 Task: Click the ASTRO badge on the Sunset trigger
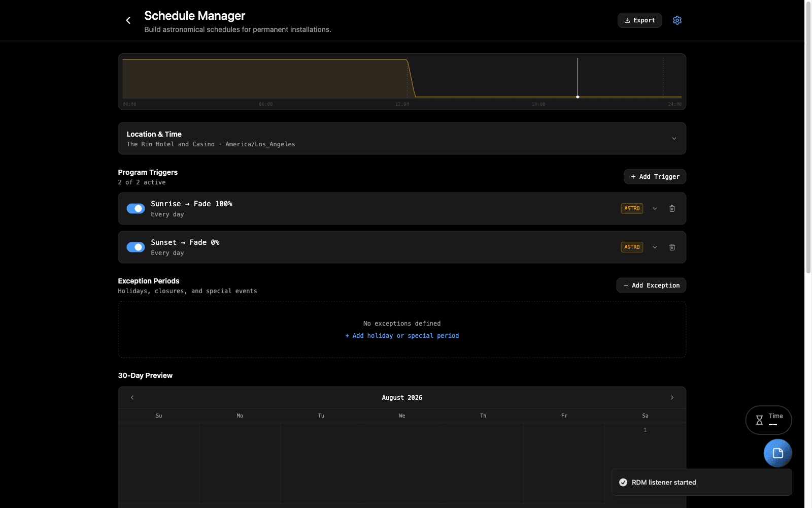pos(632,247)
